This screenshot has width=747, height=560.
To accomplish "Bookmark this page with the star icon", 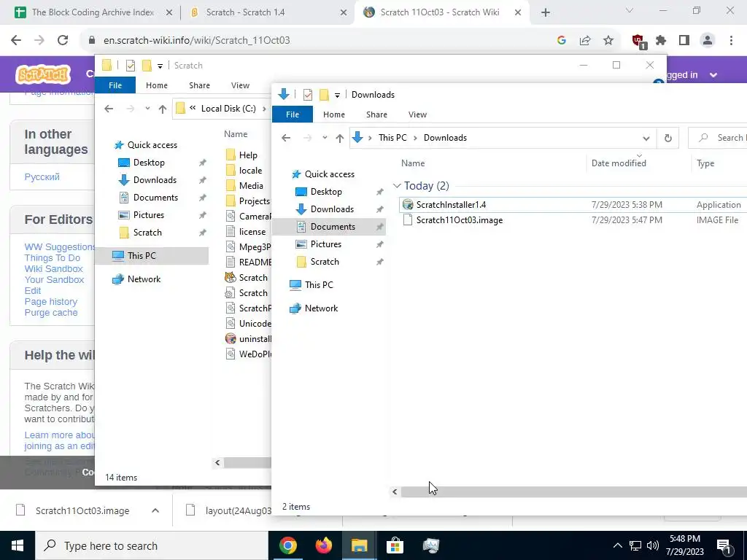I will (x=608, y=41).
